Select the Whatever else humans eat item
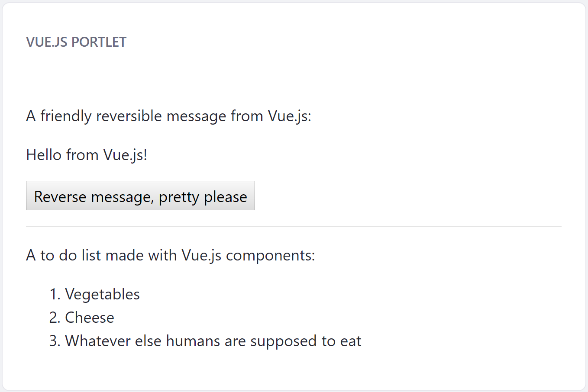This screenshot has height=392, width=588. 213,341
